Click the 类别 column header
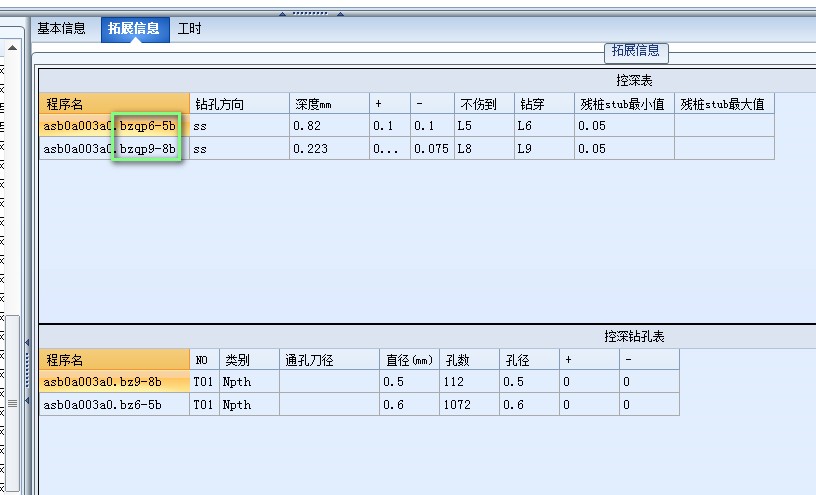The image size is (816, 495). point(249,360)
